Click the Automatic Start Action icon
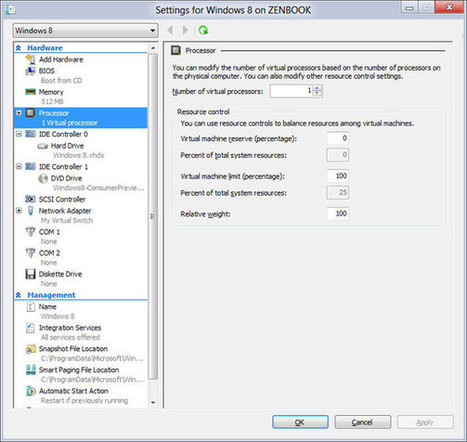The height and width of the screenshot is (442, 467). point(30,391)
